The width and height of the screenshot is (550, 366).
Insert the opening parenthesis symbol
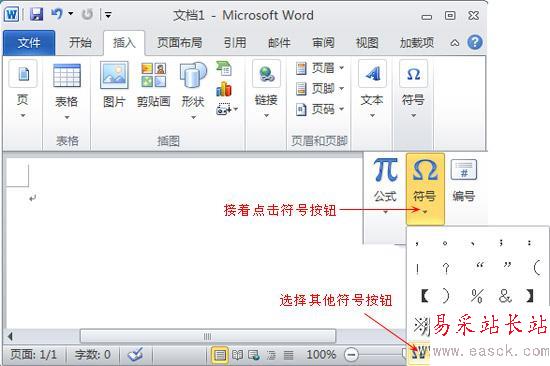537,268
